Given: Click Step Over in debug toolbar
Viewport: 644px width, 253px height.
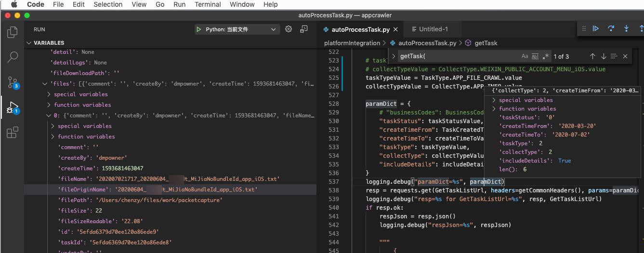Looking at the screenshot, I should (611, 29).
